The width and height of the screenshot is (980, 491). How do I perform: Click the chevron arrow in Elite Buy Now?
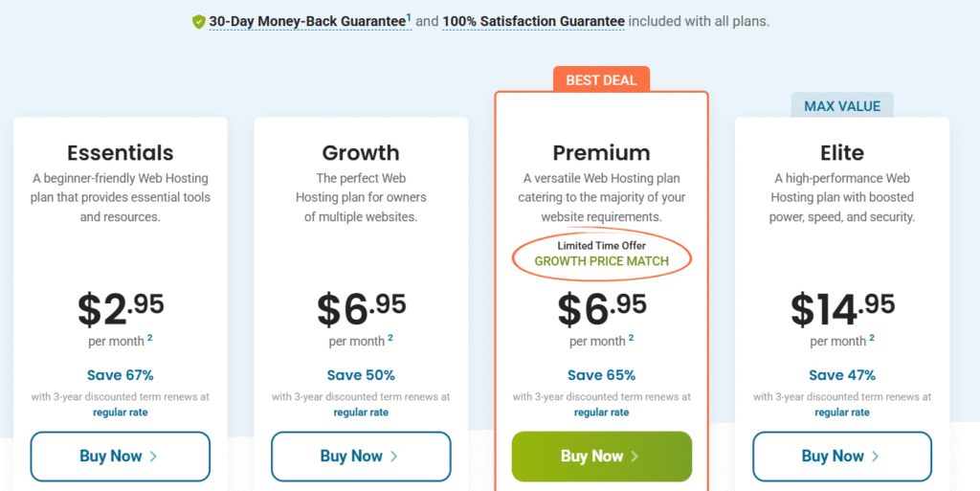coord(875,457)
